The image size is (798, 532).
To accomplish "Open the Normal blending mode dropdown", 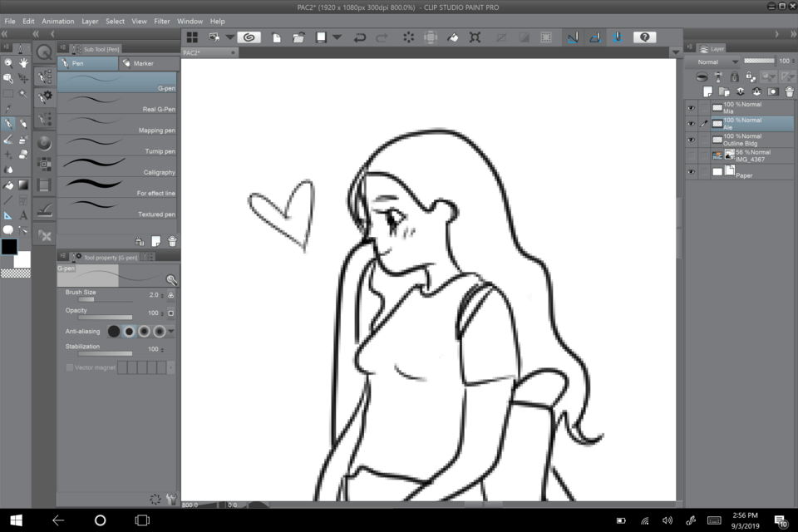I will tap(718, 62).
